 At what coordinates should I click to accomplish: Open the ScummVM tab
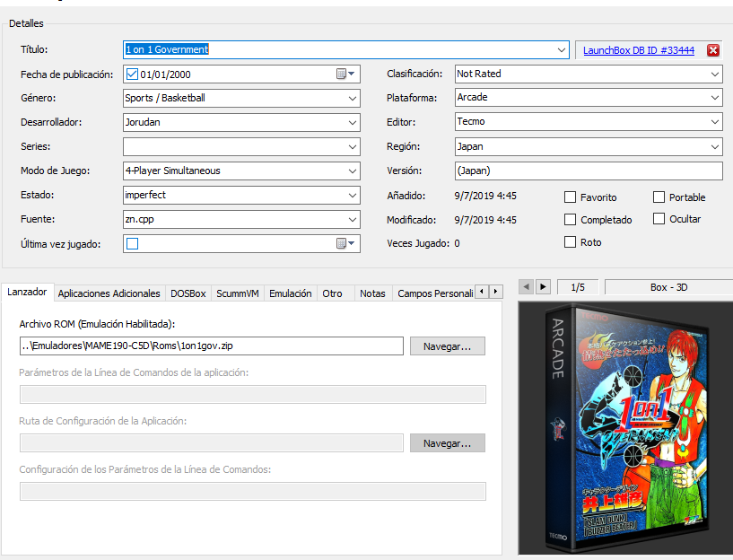tap(238, 293)
